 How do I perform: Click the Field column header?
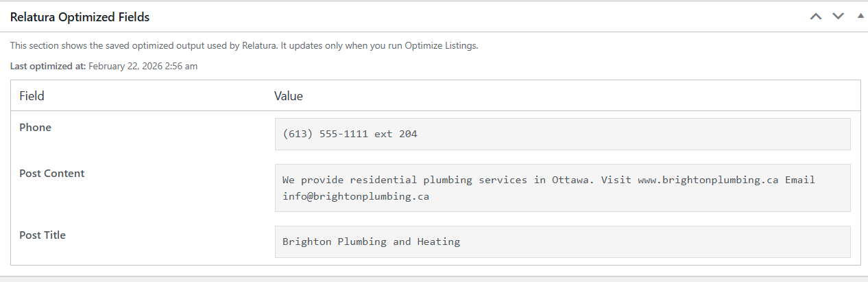[x=32, y=96]
